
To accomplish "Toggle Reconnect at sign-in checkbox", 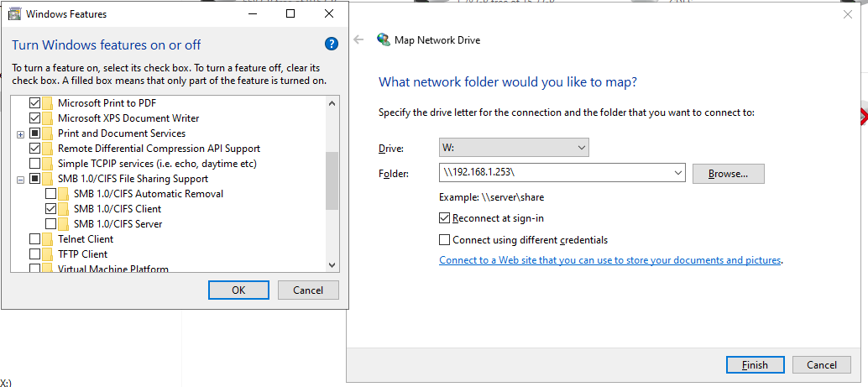I will [x=445, y=217].
